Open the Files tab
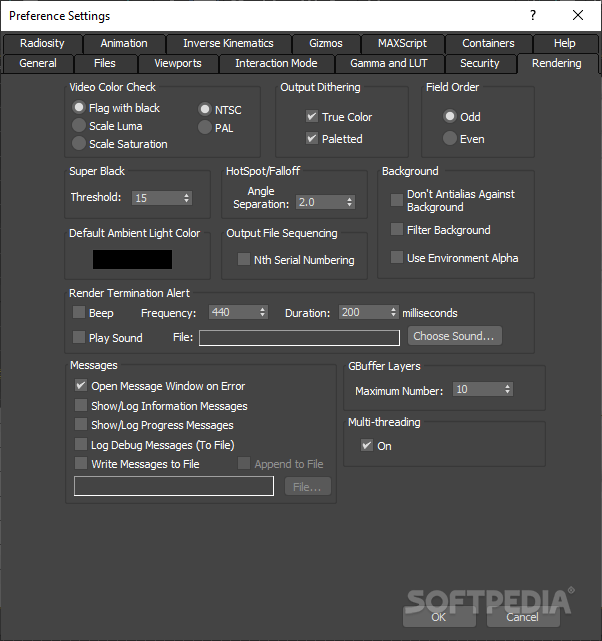602x641 pixels. pyautogui.click(x=105, y=63)
